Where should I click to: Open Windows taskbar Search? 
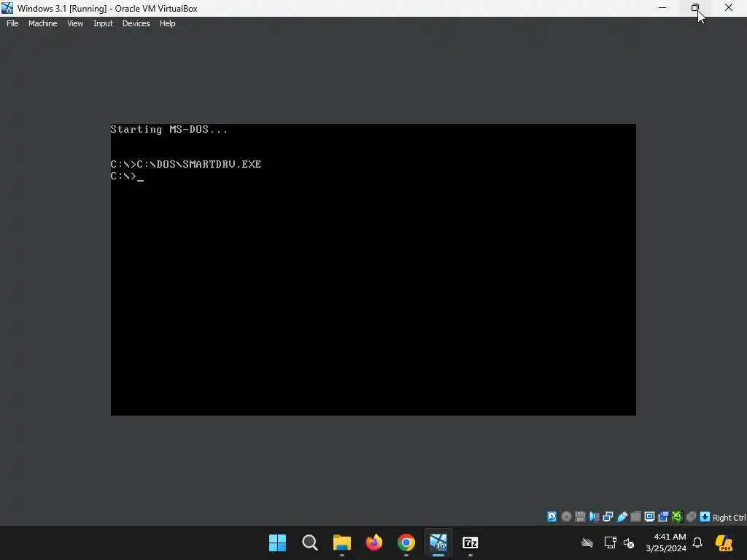point(309,542)
